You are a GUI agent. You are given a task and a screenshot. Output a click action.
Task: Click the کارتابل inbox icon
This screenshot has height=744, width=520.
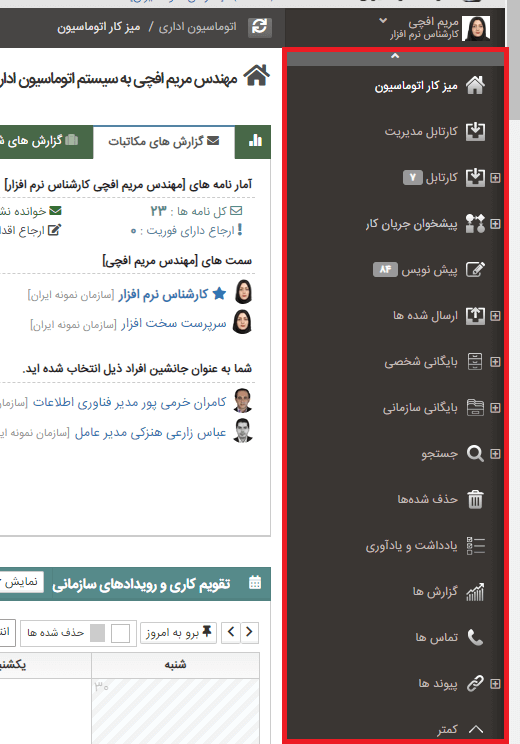click(475, 177)
